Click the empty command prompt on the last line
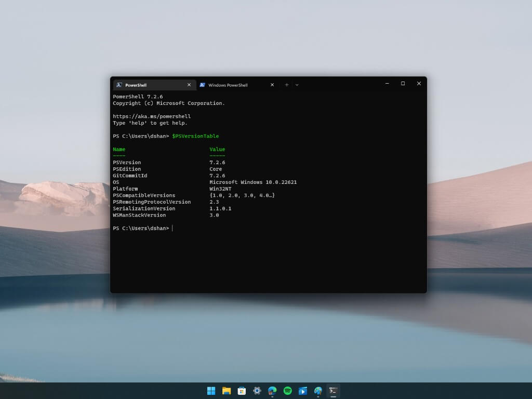 pos(141,229)
